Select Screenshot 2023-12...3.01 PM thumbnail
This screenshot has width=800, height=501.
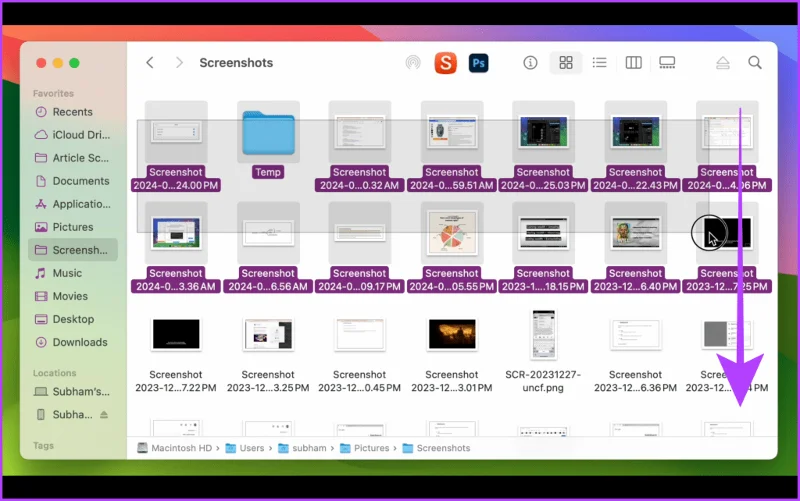[452, 334]
